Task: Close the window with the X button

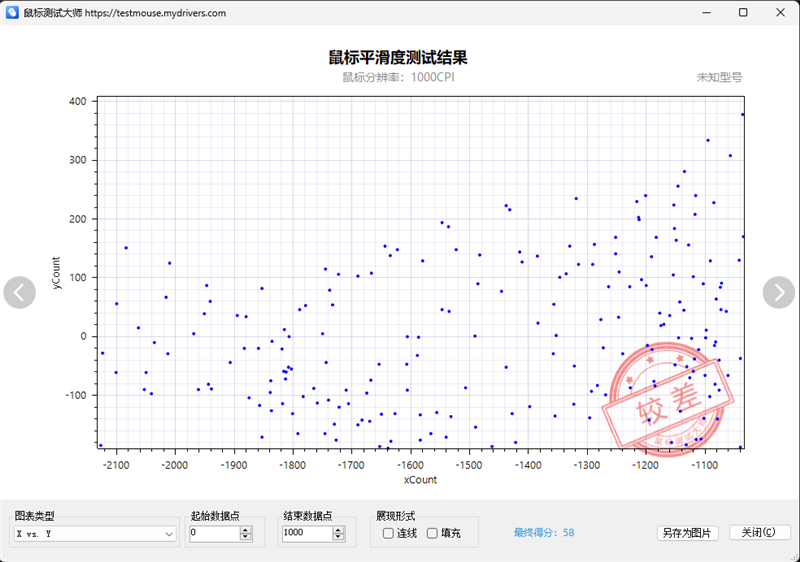Action: tap(781, 13)
